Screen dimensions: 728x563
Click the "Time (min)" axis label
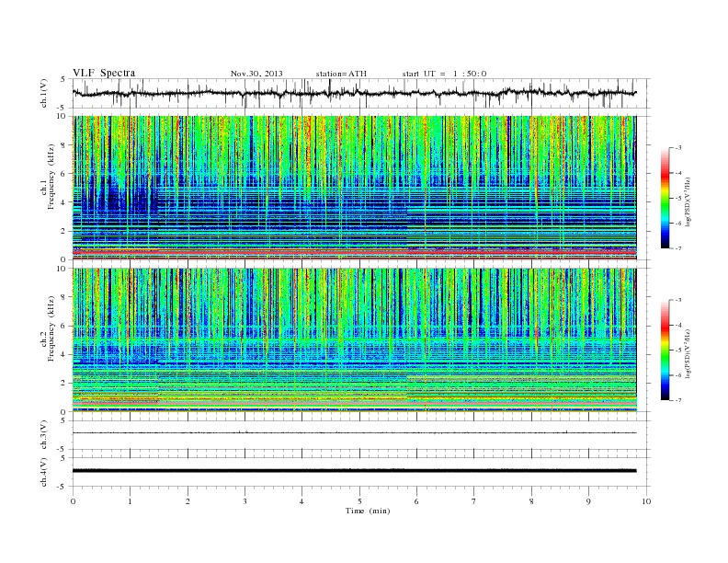(x=368, y=511)
